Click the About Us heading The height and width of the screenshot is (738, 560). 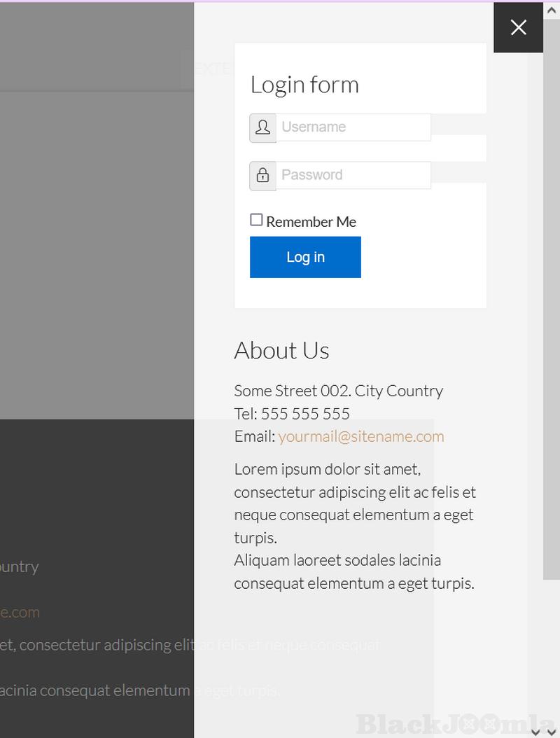[x=281, y=350]
